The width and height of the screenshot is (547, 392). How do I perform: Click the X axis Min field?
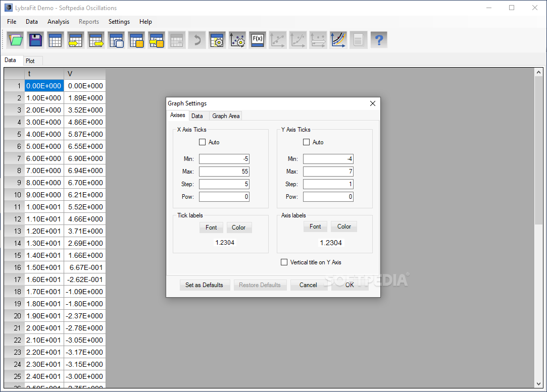pos(224,159)
